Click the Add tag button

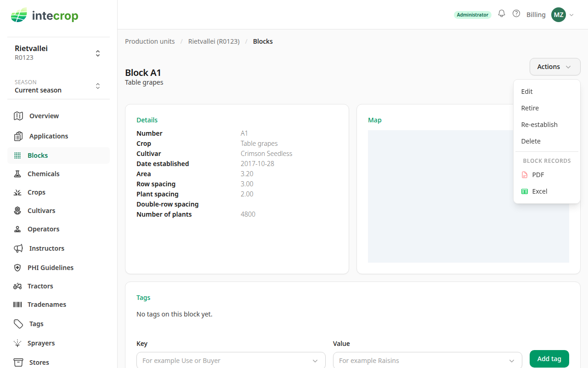click(x=549, y=359)
